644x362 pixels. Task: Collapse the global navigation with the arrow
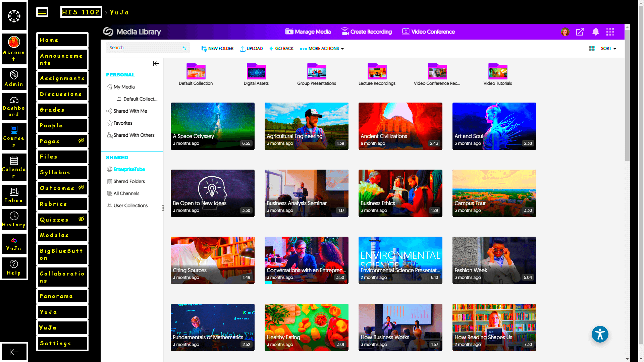click(14, 352)
